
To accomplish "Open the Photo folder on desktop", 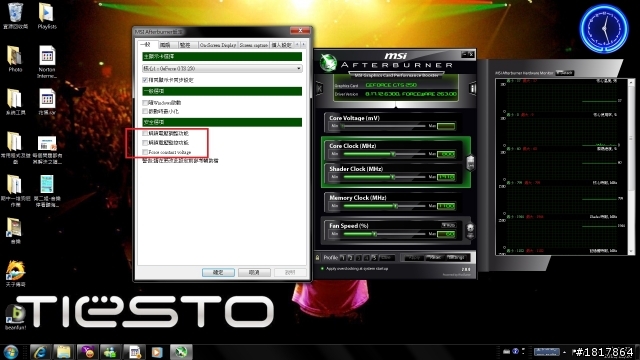I will click(x=15, y=59).
